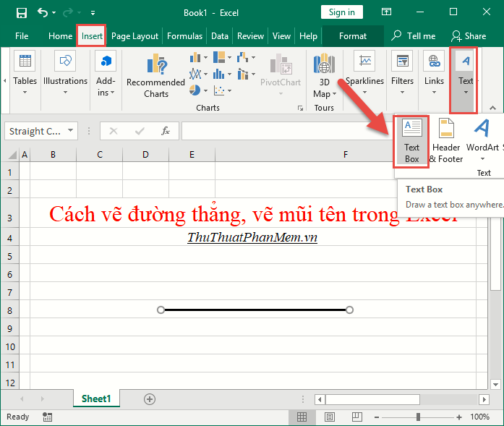
Task: Switch to the Home tab
Action: pos(60,36)
